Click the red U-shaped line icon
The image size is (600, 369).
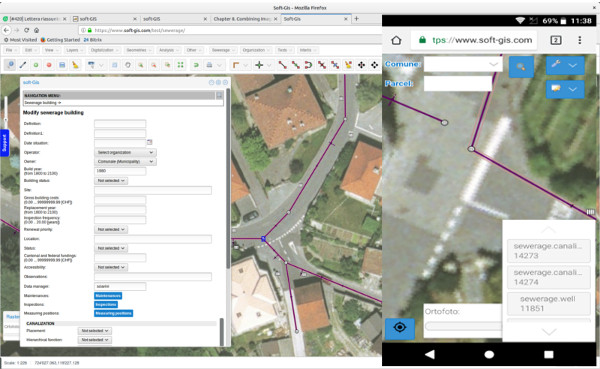click(x=308, y=65)
